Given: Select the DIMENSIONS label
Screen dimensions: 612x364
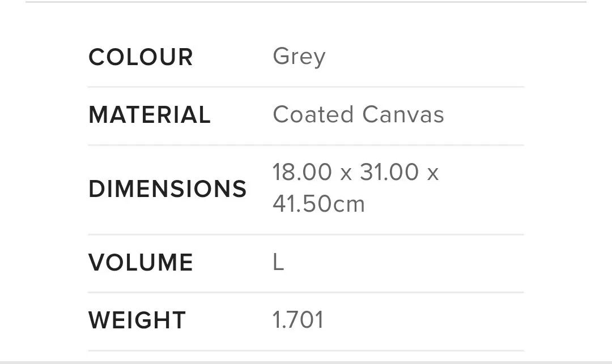Looking at the screenshot, I should click(167, 189).
